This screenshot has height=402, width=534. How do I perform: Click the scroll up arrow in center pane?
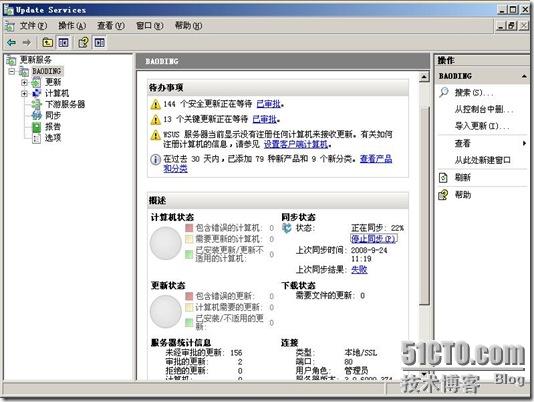[x=424, y=77]
